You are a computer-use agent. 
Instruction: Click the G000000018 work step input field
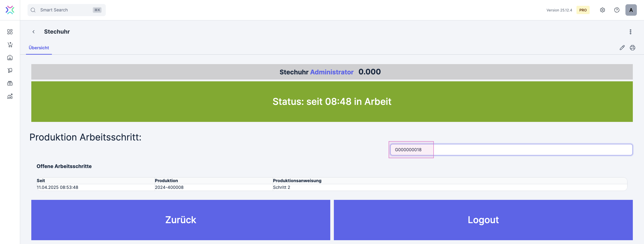511,149
